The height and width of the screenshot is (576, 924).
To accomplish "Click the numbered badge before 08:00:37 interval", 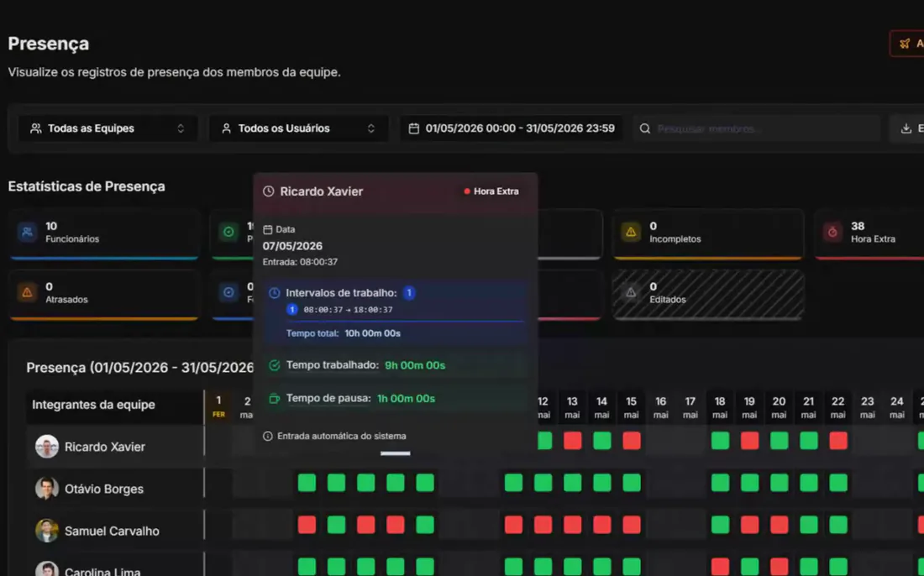I will (x=291, y=309).
